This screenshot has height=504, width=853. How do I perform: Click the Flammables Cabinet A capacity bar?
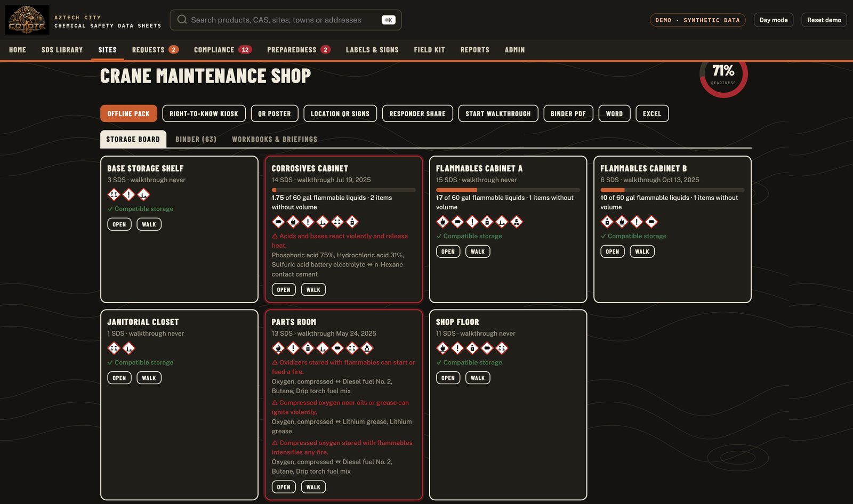tap(508, 190)
